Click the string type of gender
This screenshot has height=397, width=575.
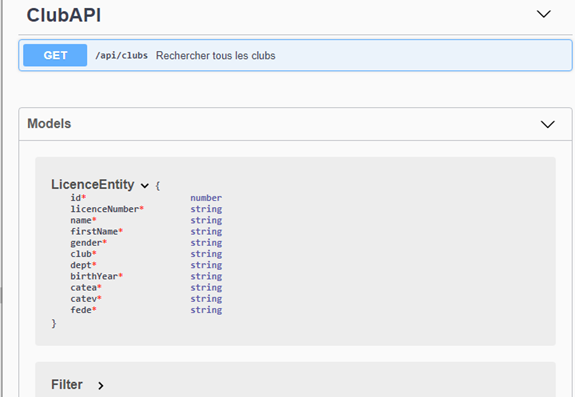[x=206, y=243]
